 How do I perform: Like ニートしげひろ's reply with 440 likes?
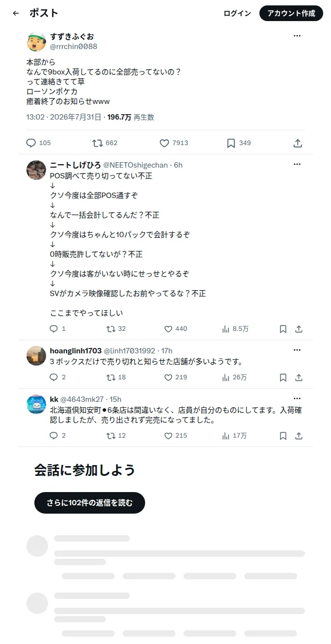coord(176,329)
